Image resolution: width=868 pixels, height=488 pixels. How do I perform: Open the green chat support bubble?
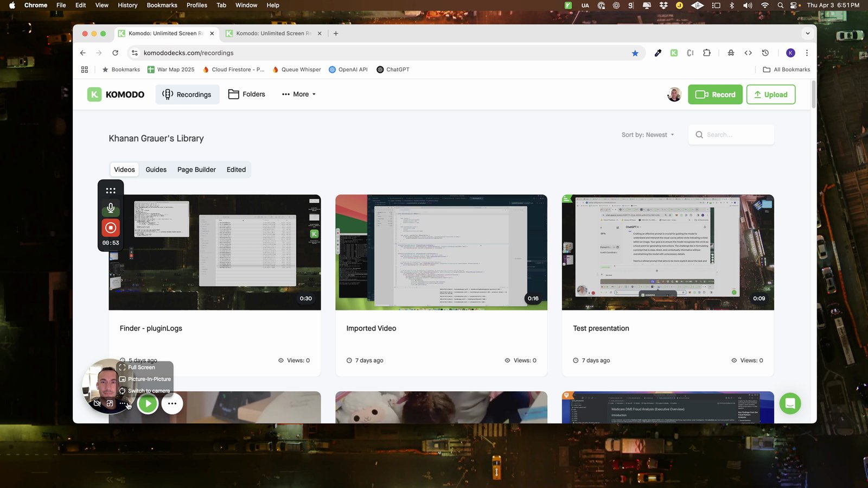click(790, 403)
